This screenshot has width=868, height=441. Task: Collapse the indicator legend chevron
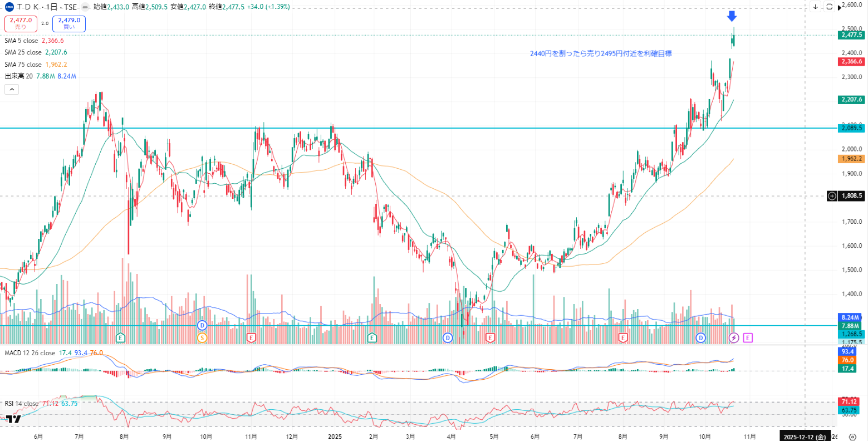tap(12, 89)
